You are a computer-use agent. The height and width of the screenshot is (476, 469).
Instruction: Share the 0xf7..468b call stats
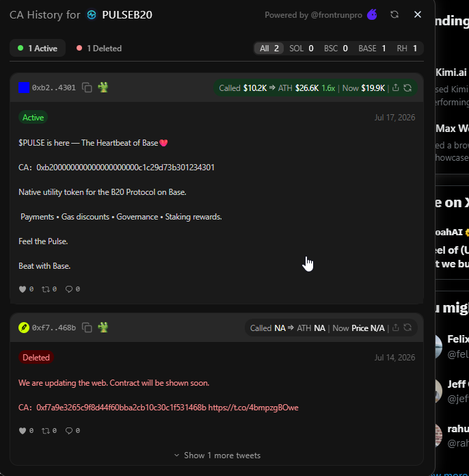(395, 328)
